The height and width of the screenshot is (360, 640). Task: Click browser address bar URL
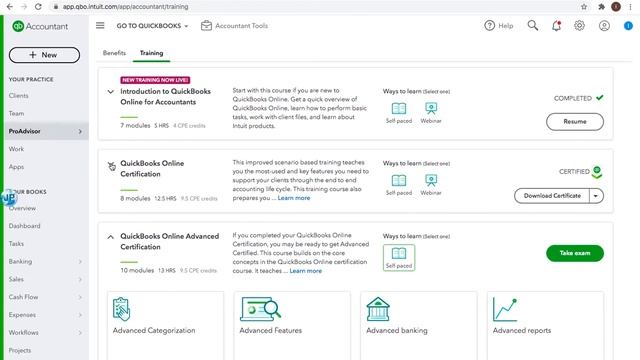125,7
